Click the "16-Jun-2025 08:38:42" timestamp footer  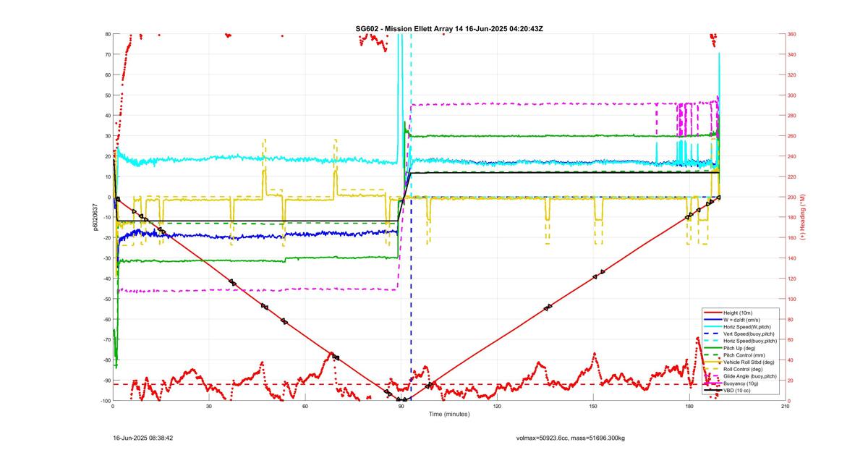pos(143,438)
